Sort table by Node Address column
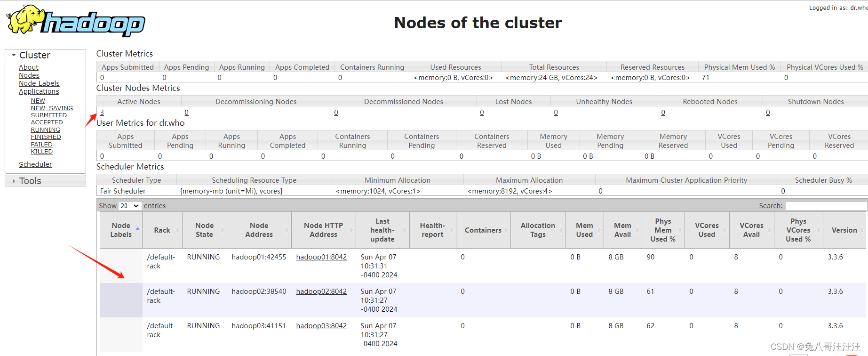Viewport: 868px width, 356px height. [x=259, y=230]
